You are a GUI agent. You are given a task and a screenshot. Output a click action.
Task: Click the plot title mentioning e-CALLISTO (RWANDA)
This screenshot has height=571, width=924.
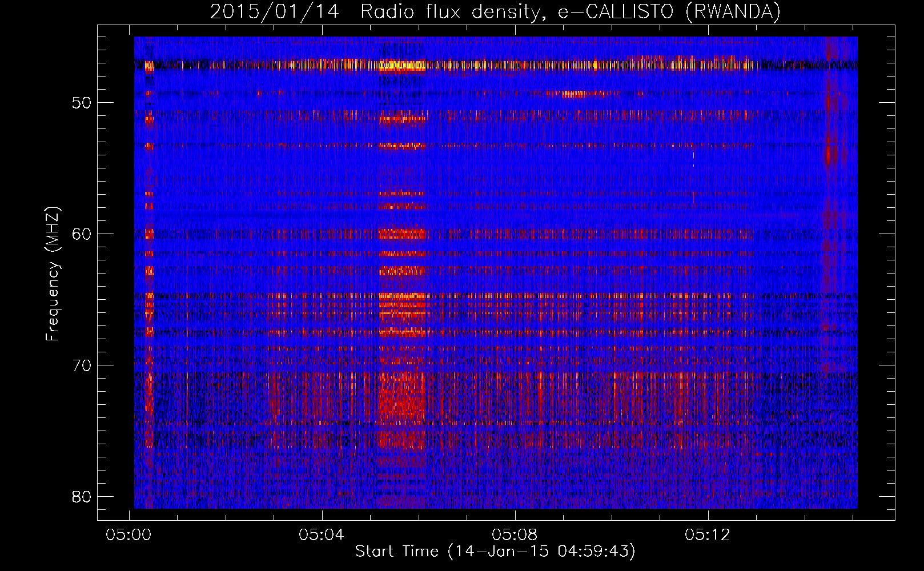(495, 11)
